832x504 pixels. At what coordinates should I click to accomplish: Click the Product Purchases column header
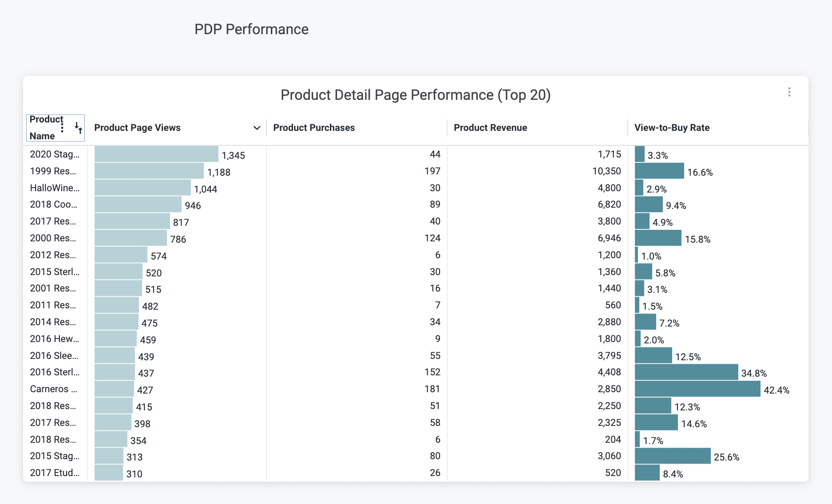(314, 128)
